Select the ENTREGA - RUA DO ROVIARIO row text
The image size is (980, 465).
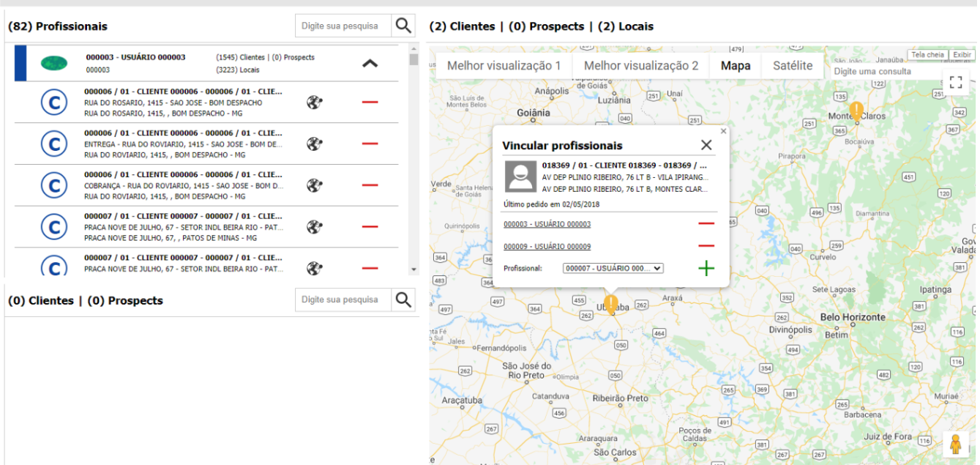click(183, 144)
